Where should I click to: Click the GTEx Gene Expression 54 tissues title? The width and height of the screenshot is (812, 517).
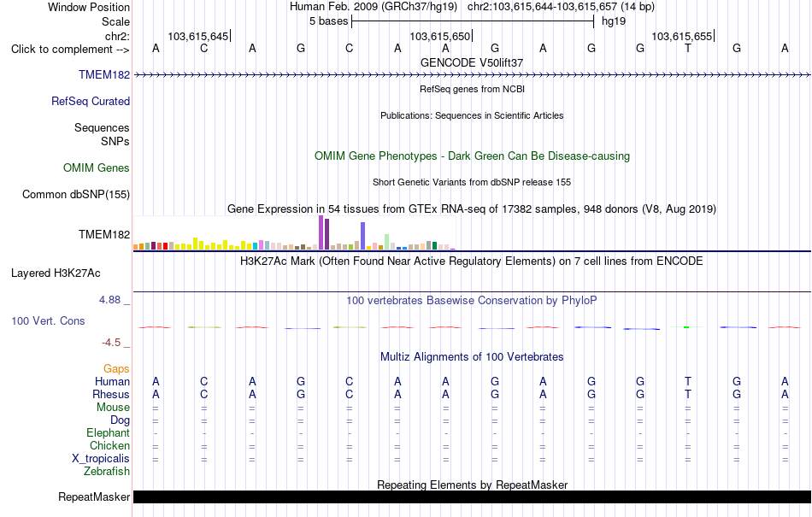[x=472, y=209]
